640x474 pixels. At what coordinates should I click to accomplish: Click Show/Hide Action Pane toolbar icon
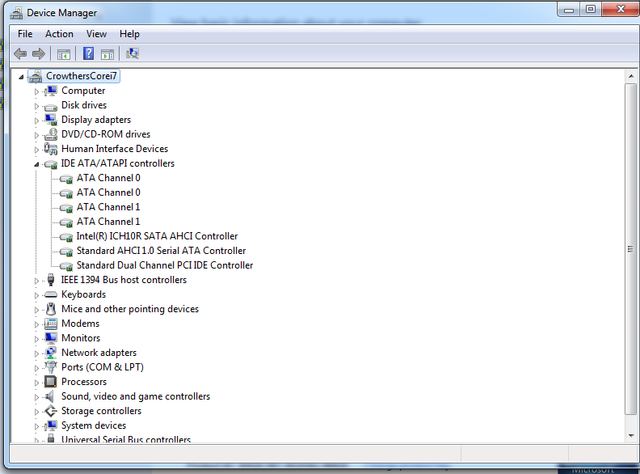[107, 54]
